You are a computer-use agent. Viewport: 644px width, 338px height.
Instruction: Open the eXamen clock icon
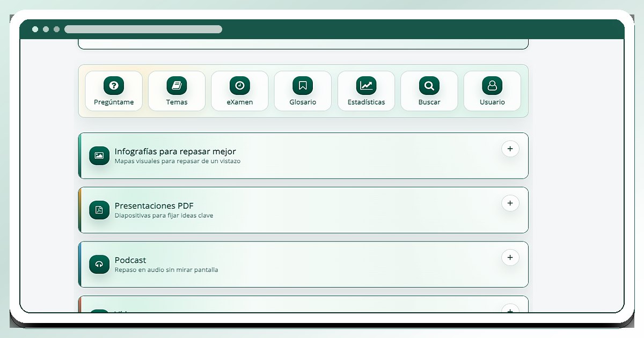(x=240, y=85)
